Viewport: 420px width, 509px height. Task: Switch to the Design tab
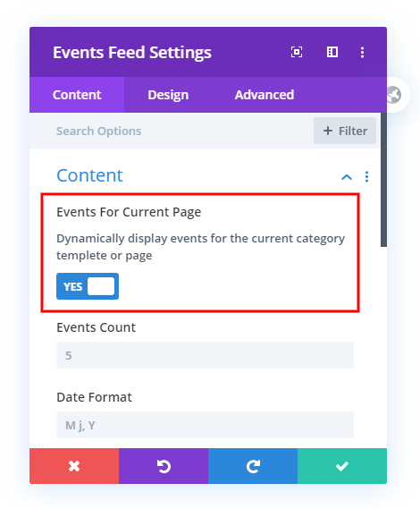click(168, 95)
